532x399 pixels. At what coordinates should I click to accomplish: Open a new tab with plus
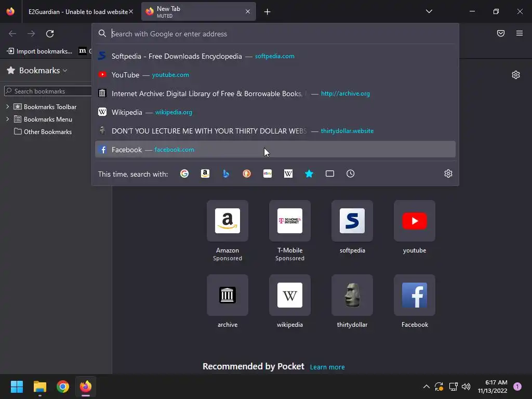[268, 12]
